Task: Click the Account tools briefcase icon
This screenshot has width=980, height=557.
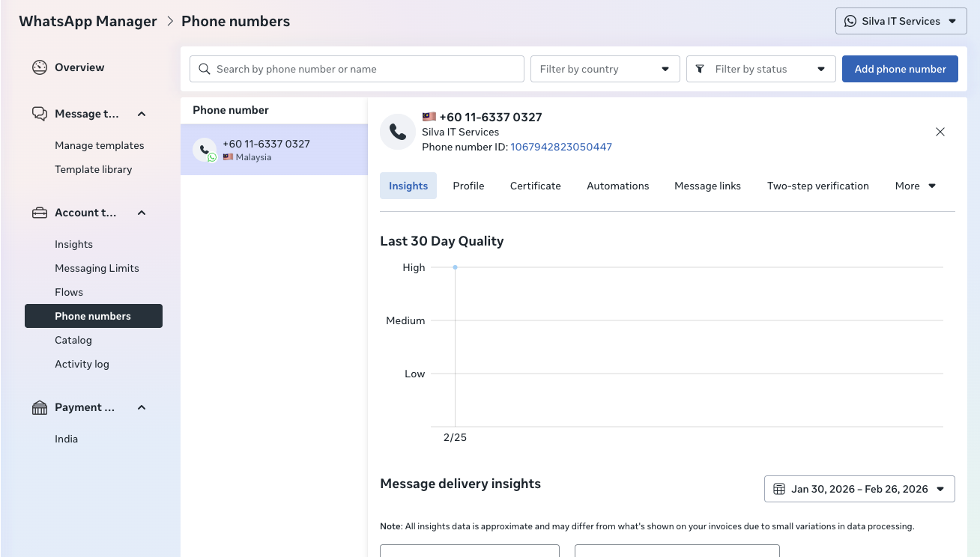Action: tap(40, 213)
